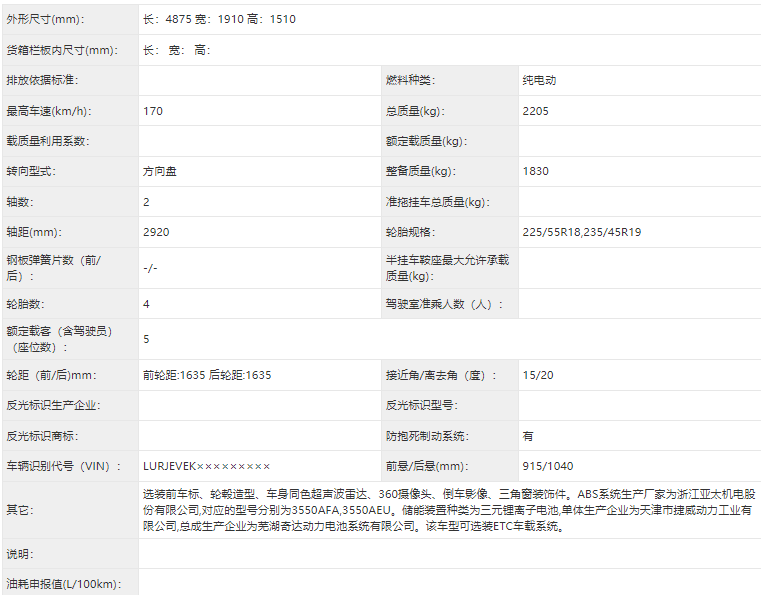Click the 前悬/后悬(mm) label

427,466
